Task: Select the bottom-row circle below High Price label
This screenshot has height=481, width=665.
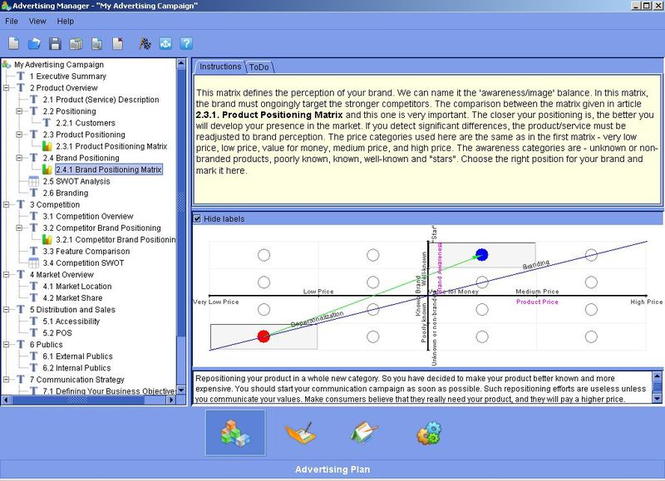Action: [x=591, y=337]
